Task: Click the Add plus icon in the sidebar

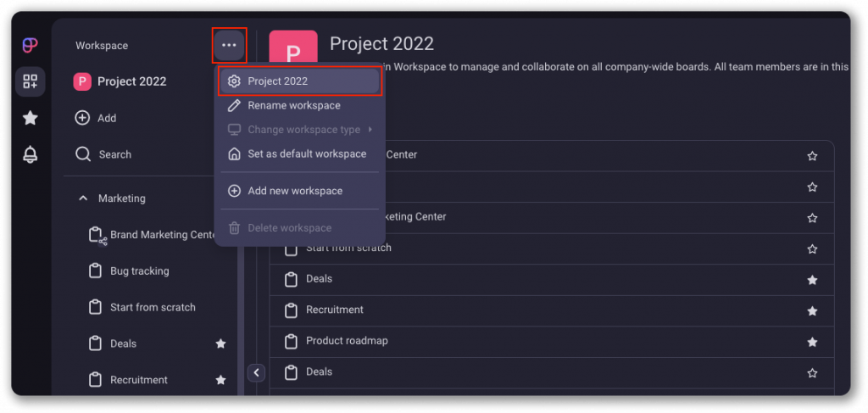Action: [x=83, y=118]
